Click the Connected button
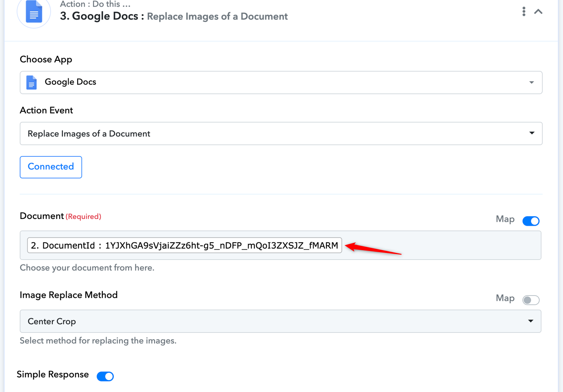 [x=51, y=167]
